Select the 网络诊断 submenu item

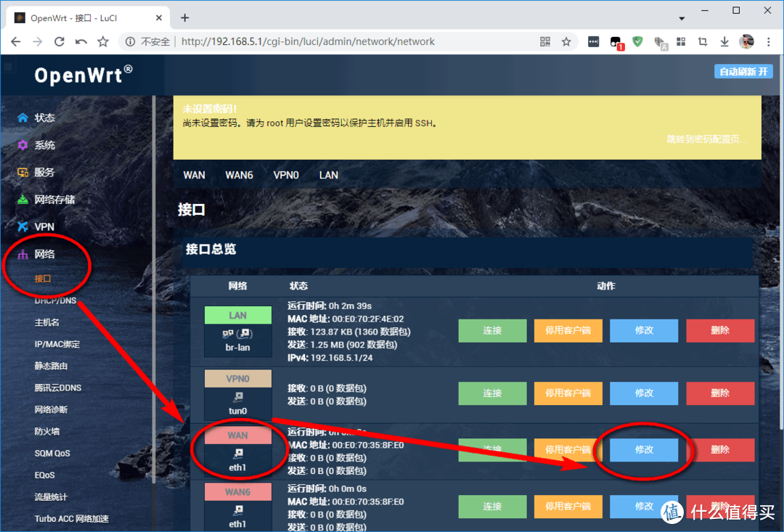(51, 409)
